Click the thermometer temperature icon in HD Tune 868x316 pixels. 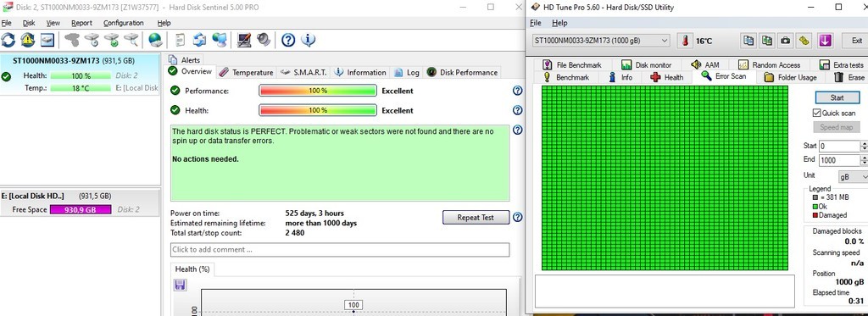click(x=685, y=41)
